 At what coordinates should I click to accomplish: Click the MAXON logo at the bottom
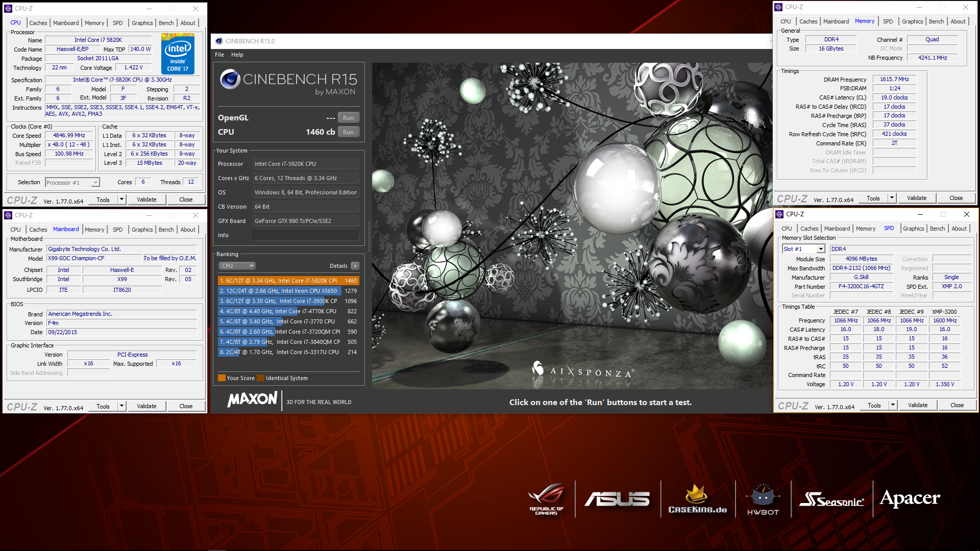tap(253, 399)
